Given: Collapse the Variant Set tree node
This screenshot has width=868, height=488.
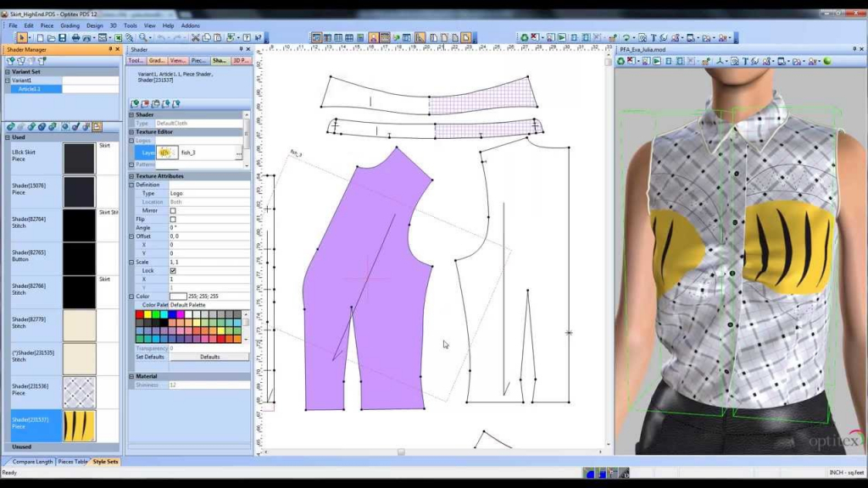Looking at the screenshot, I should [x=8, y=72].
